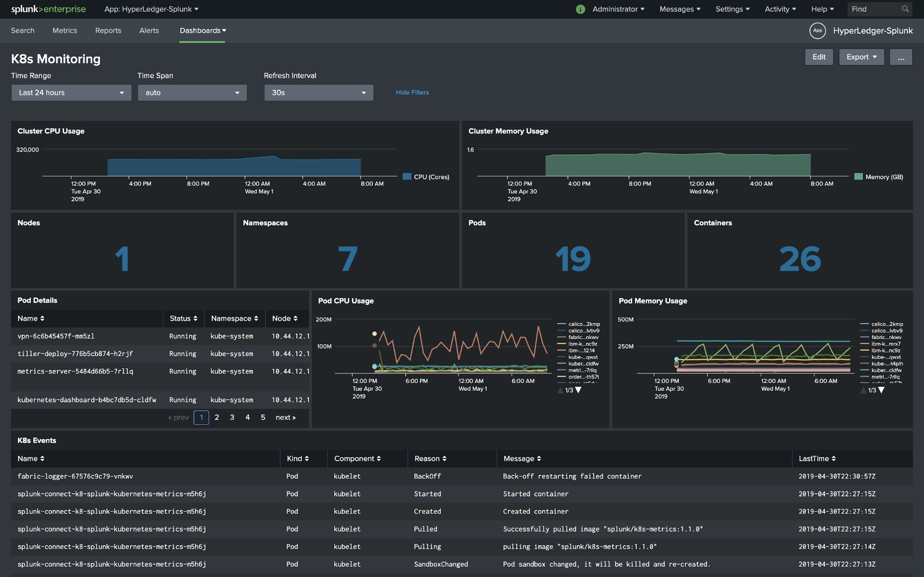924x577 pixels.
Task: Open the more actions ellipsis button
Action: coord(900,57)
